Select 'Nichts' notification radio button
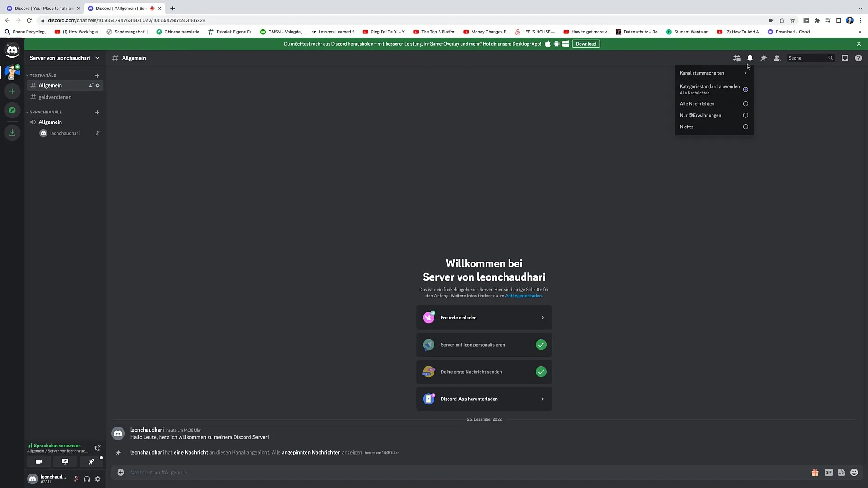Screen dimensions: 868x488 (745, 127)
